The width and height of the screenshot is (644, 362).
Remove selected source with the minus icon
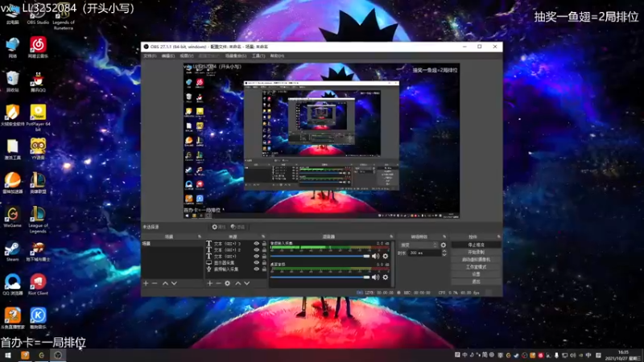tap(218, 283)
